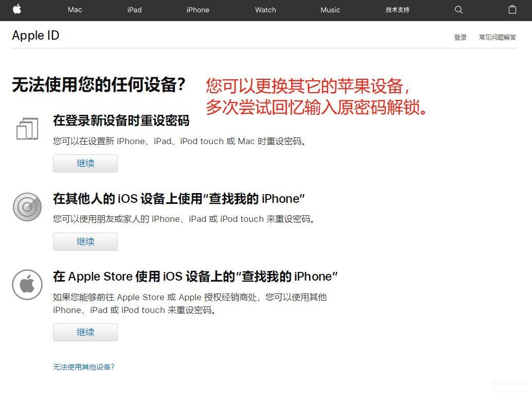532x398 pixels.
Task: Click the Apple logo in navigation bar
Action: coord(17,9)
